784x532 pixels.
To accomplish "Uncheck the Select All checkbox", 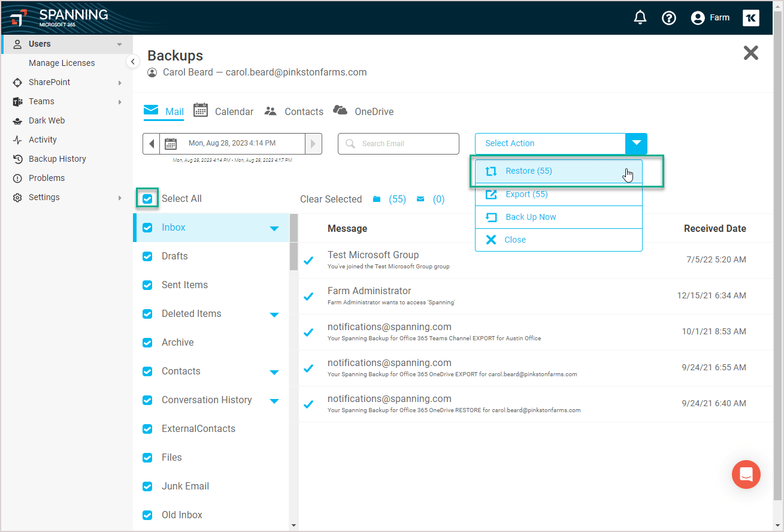I will (147, 198).
